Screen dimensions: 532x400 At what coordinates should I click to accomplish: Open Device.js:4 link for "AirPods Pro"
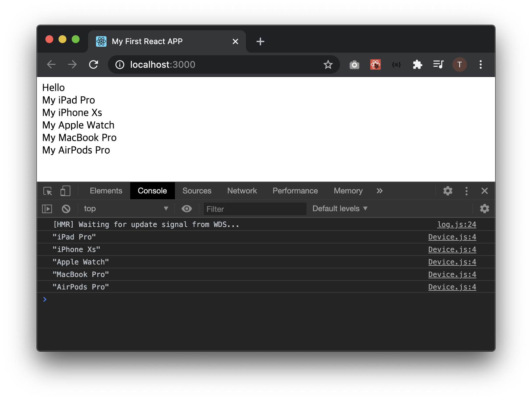(452, 287)
